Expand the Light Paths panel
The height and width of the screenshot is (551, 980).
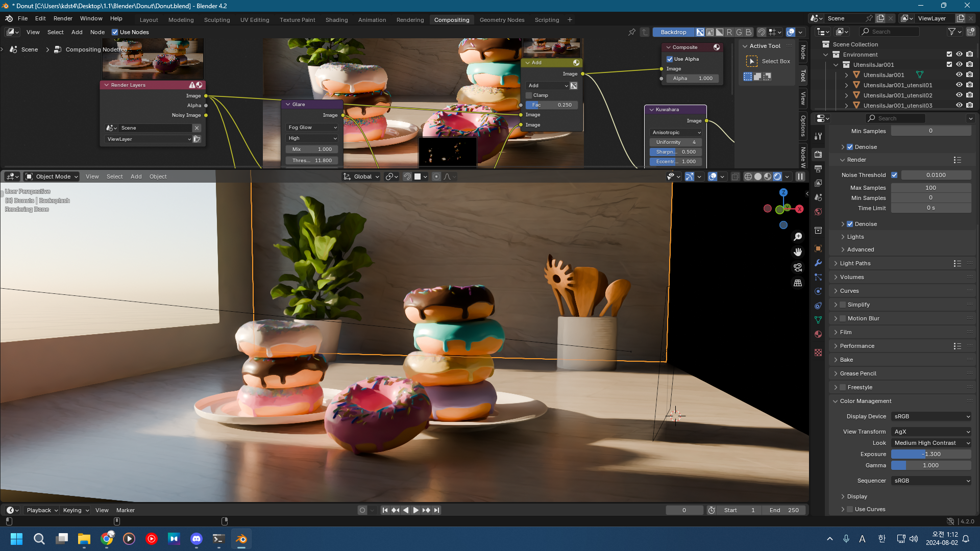click(855, 263)
